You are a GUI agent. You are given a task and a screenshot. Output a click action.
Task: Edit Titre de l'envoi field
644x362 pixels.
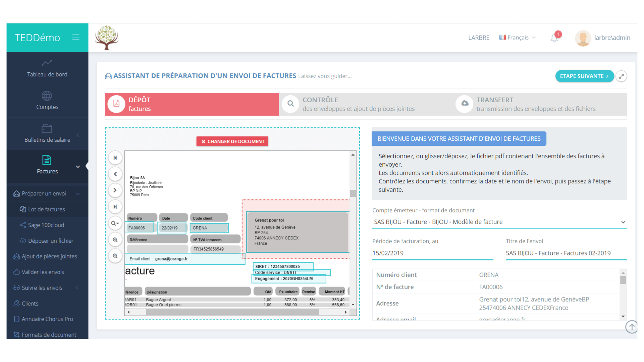pyautogui.click(x=566, y=253)
